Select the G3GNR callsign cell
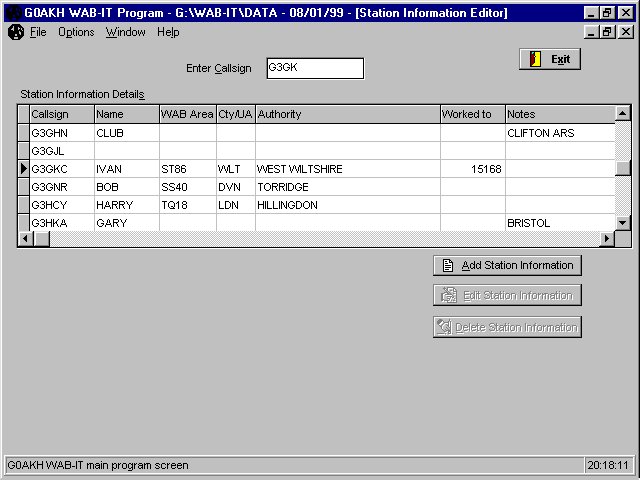 pyautogui.click(x=62, y=187)
